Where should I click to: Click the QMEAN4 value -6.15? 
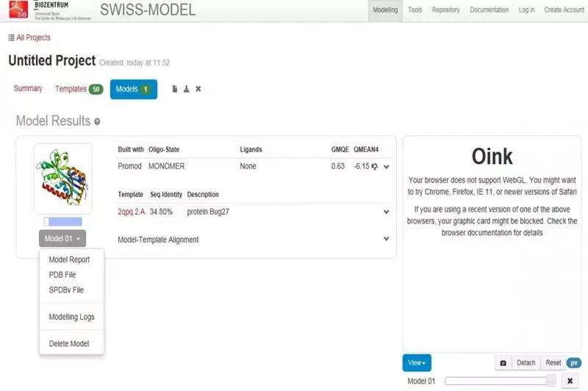tap(362, 166)
